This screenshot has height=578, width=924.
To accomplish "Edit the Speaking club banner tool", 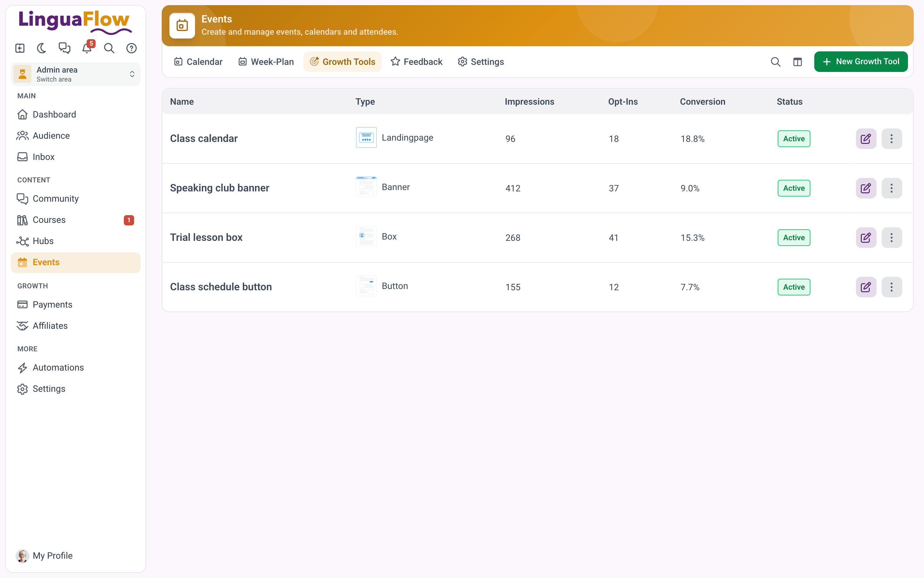I will click(866, 188).
